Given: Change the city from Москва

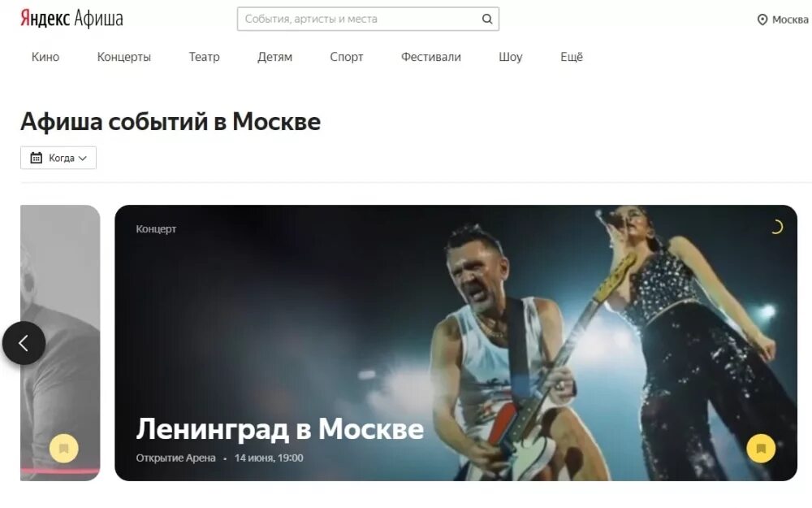Looking at the screenshot, I should tap(783, 20).
